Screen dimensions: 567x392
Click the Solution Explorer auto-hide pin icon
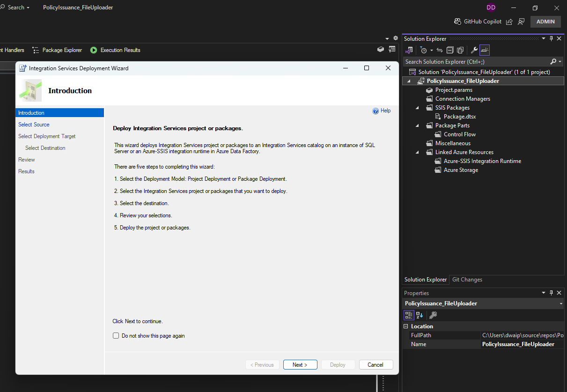click(x=552, y=39)
